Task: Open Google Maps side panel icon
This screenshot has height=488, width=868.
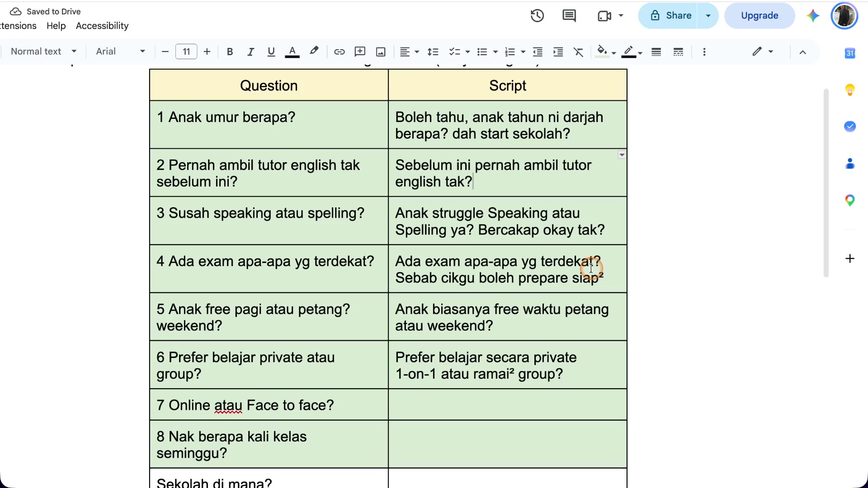Action: [850, 200]
